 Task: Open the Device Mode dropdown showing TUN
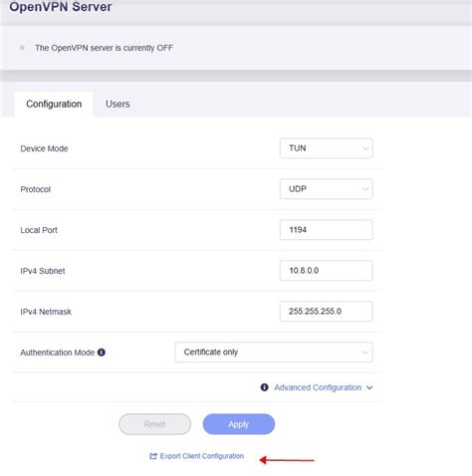327,148
